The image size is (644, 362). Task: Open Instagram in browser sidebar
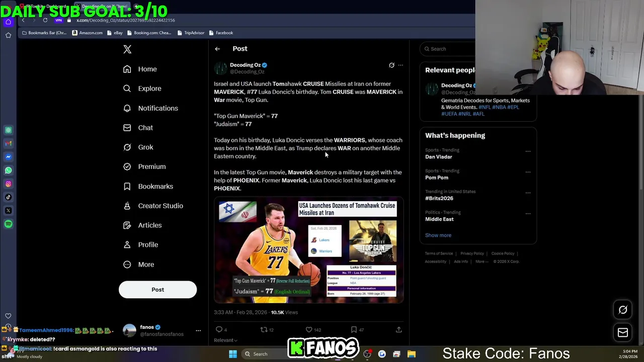click(x=8, y=184)
